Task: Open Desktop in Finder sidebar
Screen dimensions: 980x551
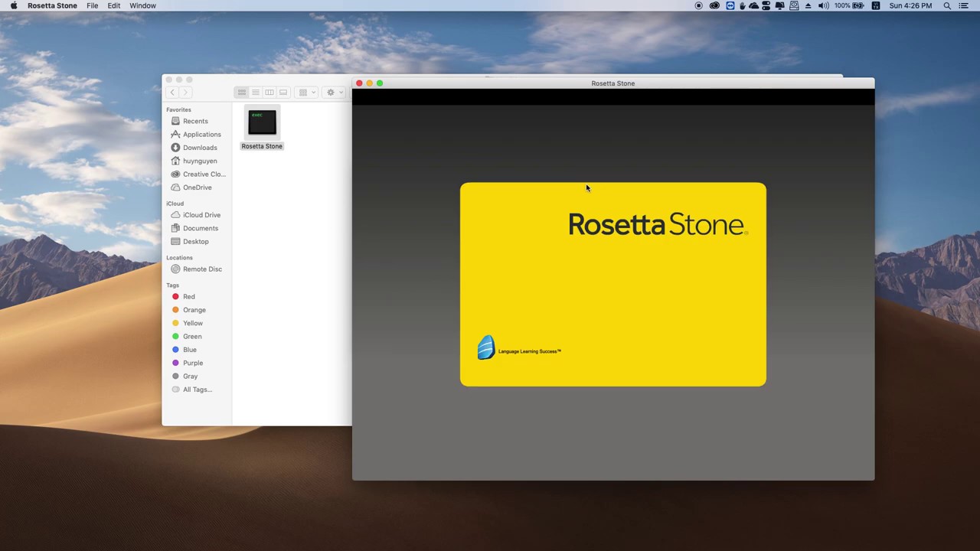Action: coord(195,242)
